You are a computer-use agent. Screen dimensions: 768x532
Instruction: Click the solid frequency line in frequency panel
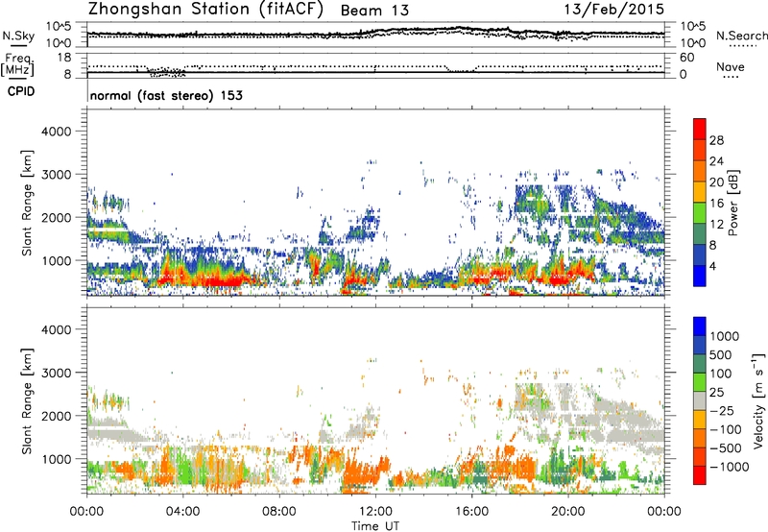click(x=375, y=72)
